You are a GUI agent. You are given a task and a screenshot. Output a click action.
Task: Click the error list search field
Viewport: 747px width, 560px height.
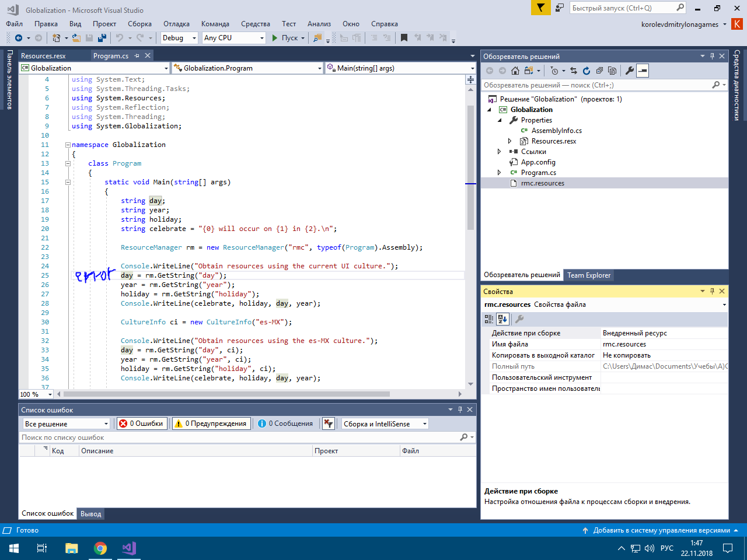coord(247,437)
